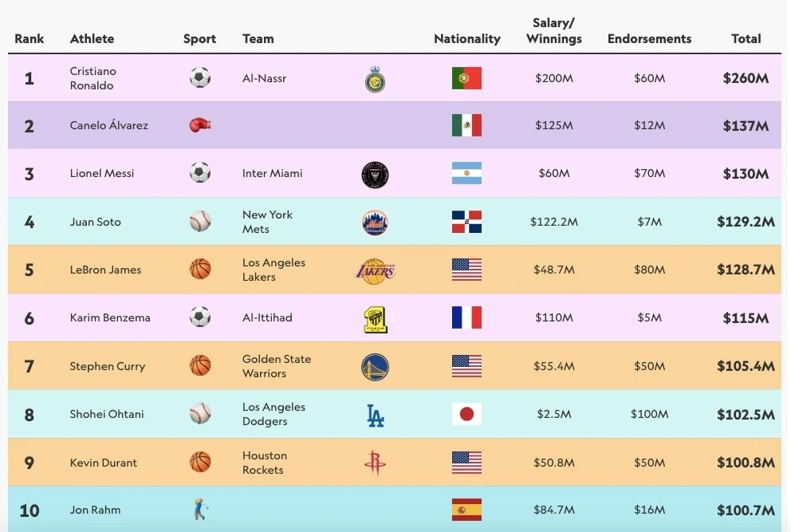Click the Golden State Warriors logo
The height and width of the screenshot is (532, 791).
pos(375,366)
